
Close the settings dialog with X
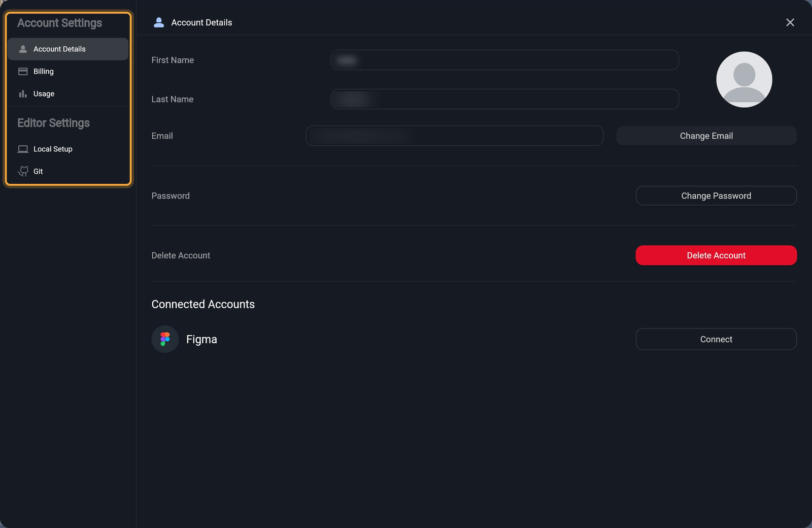point(790,22)
